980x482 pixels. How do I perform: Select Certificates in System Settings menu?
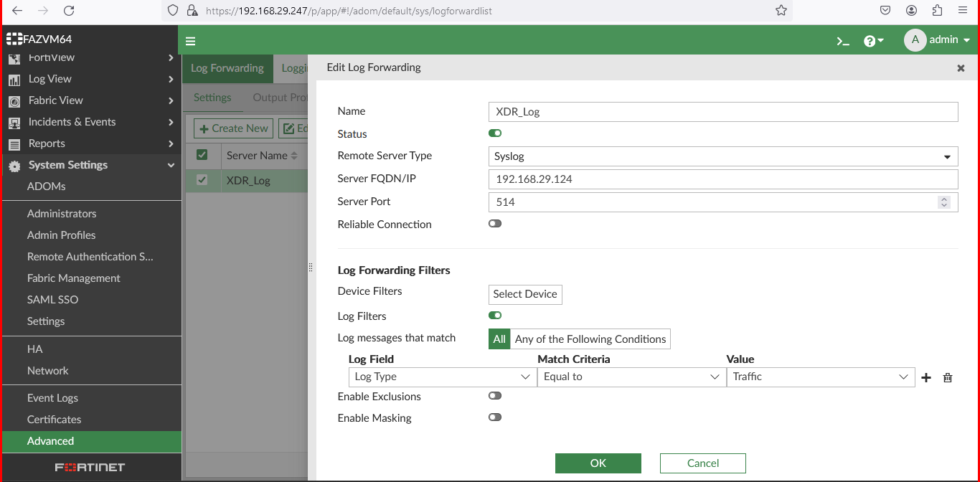pyautogui.click(x=54, y=420)
